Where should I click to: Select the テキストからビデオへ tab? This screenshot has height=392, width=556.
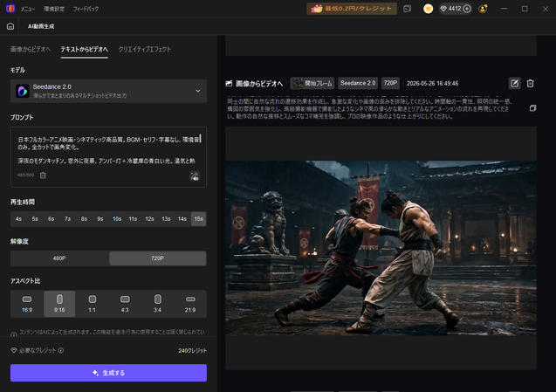click(x=85, y=49)
